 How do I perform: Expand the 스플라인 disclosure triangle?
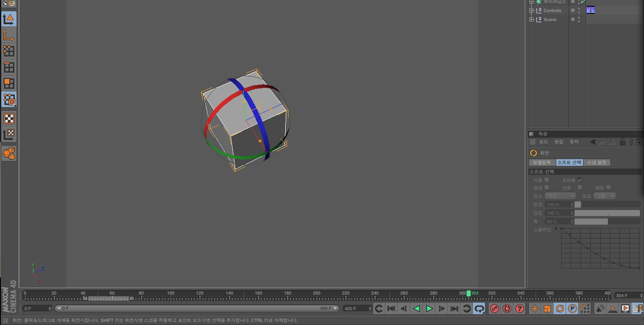click(x=556, y=229)
